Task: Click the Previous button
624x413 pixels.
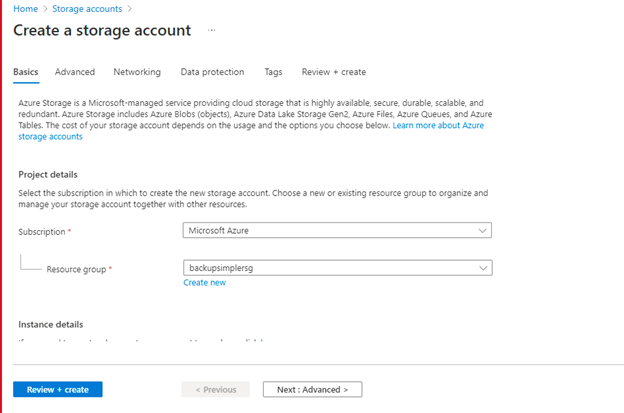Action: tap(216, 389)
